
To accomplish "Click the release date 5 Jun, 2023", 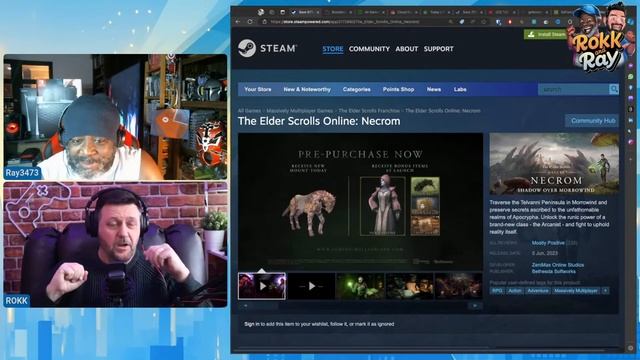I will pos(545,253).
